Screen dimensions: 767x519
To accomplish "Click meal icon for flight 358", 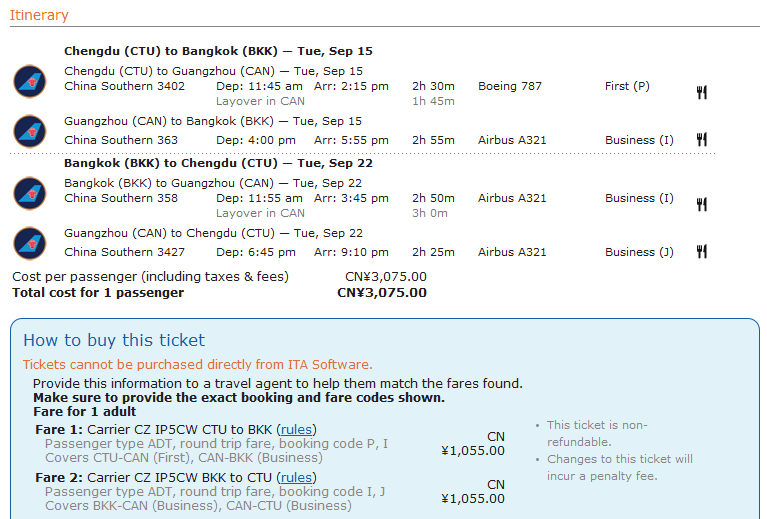I will (702, 205).
